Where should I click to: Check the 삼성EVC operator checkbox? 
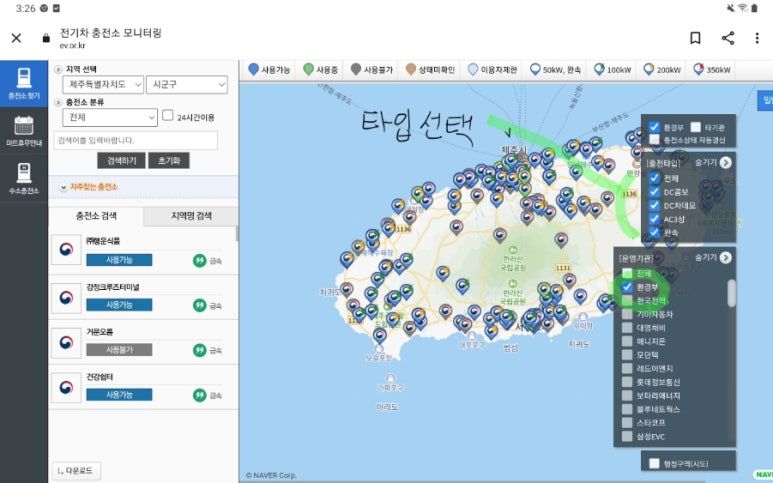(x=627, y=436)
